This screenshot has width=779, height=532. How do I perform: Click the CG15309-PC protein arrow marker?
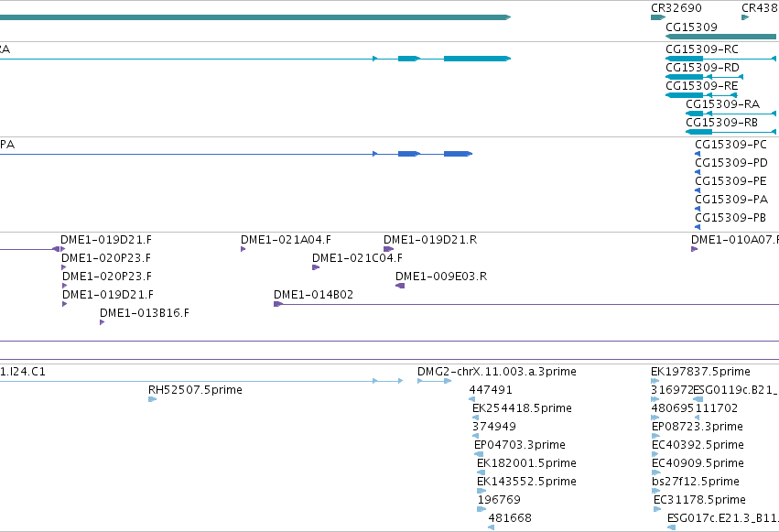698,154
